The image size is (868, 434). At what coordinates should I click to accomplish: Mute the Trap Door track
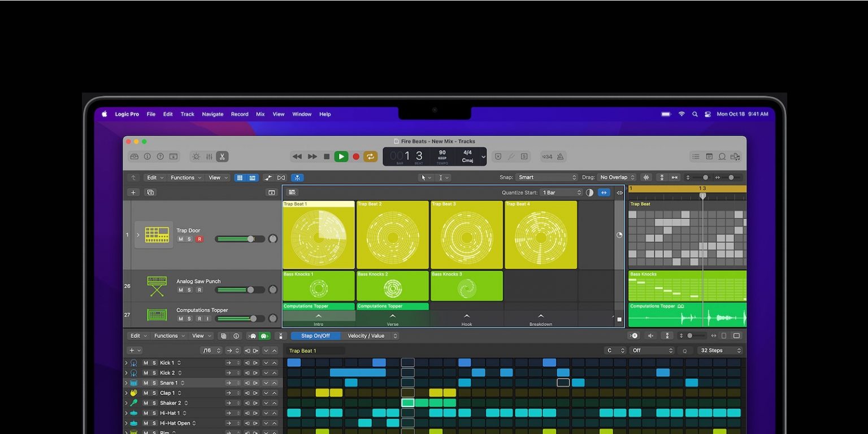181,239
